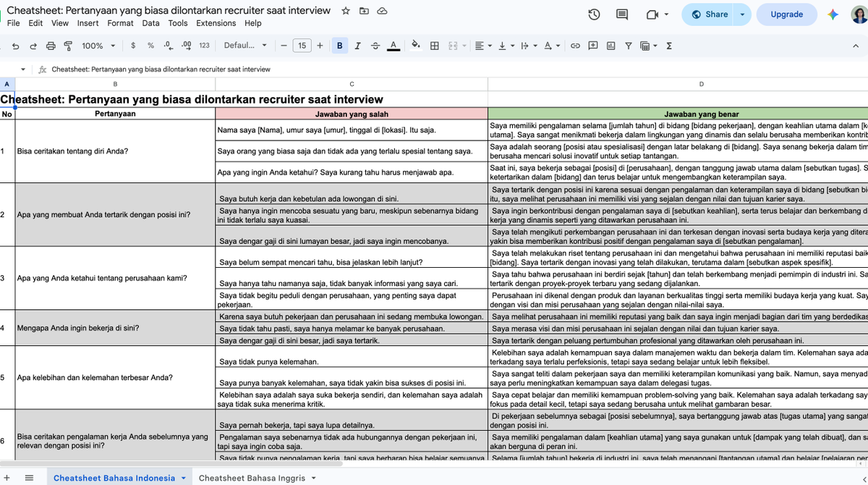Open the name box dropdown arrow

[x=24, y=69]
